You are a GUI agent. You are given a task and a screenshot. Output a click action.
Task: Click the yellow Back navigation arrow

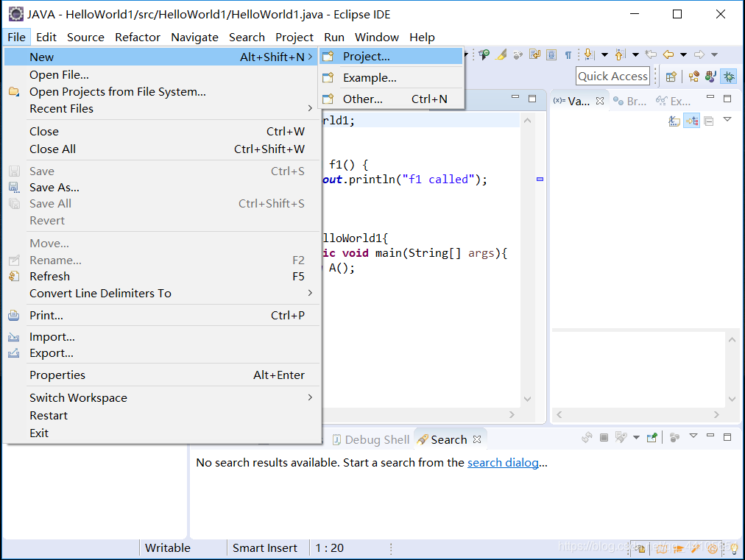tap(668, 55)
